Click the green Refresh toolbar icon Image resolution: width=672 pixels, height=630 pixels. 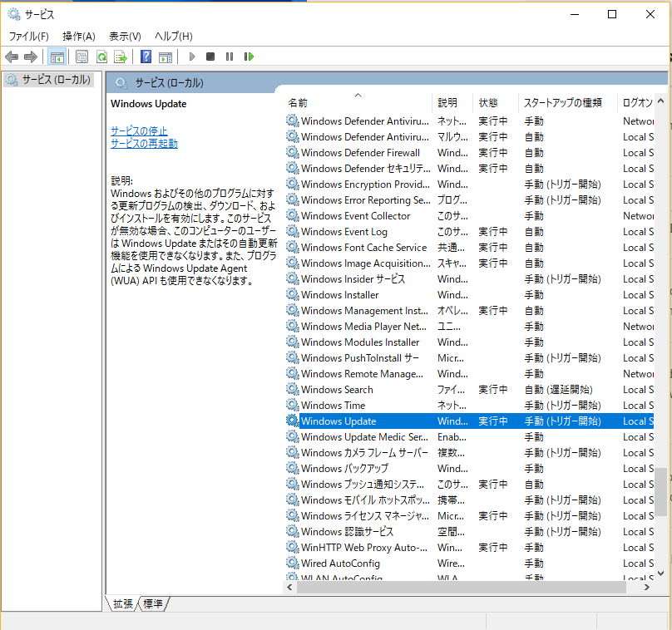click(x=101, y=57)
